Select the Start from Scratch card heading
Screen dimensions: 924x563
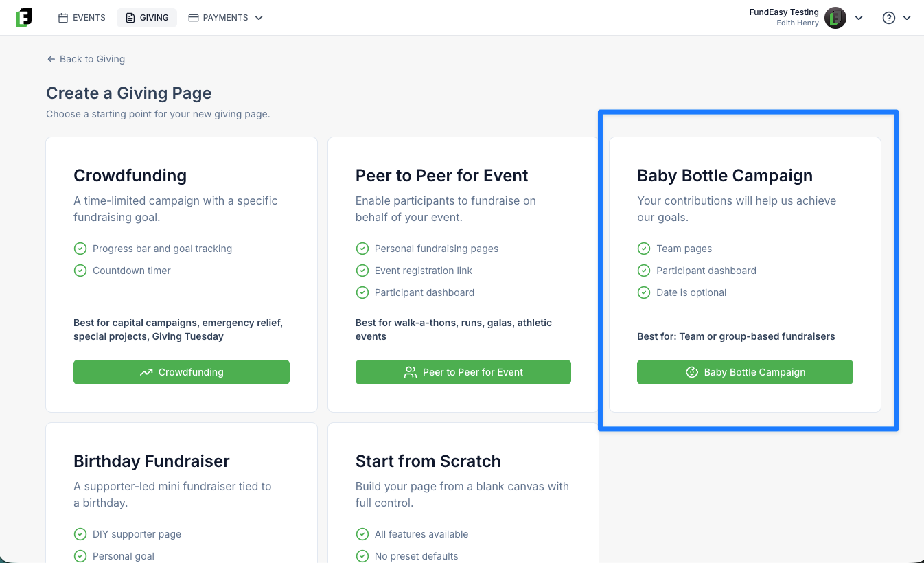pos(428,461)
